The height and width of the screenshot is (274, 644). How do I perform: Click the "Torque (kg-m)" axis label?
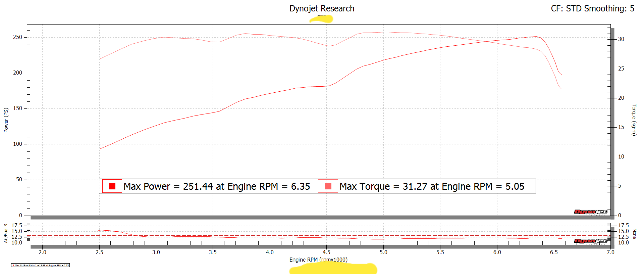click(x=634, y=120)
